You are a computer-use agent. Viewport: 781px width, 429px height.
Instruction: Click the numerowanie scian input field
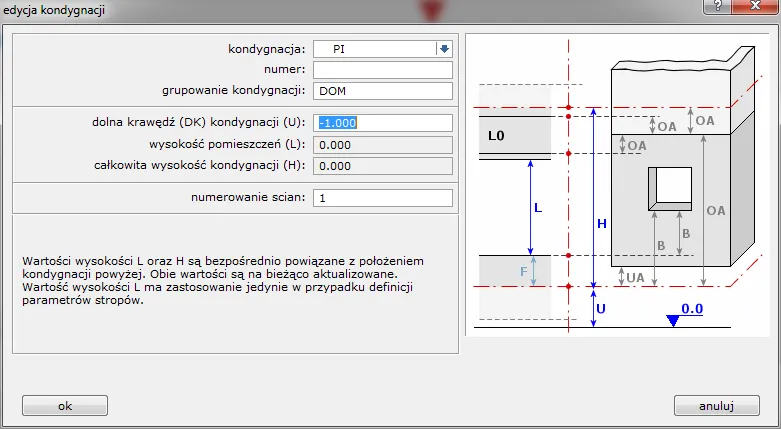tap(383, 198)
